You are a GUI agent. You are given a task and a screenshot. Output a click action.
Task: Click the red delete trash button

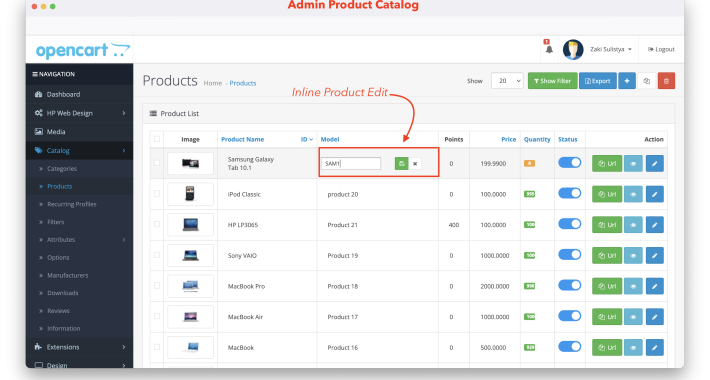(x=666, y=81)
